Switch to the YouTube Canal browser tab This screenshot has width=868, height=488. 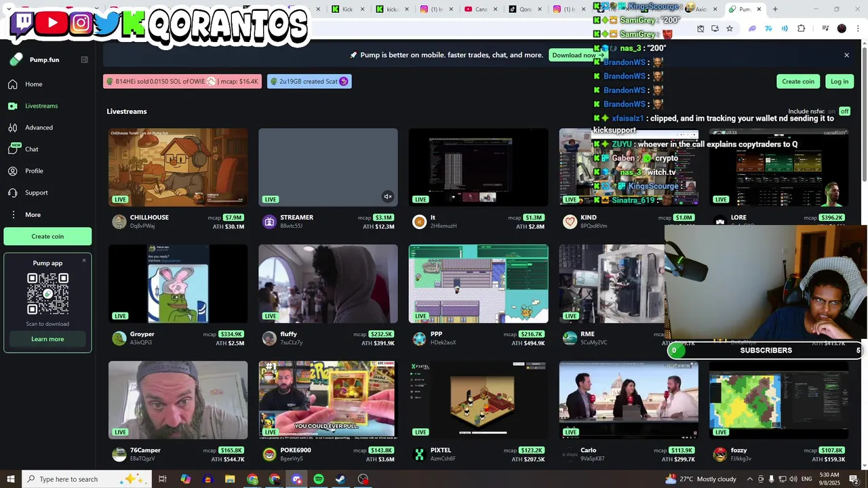(481, 9)
